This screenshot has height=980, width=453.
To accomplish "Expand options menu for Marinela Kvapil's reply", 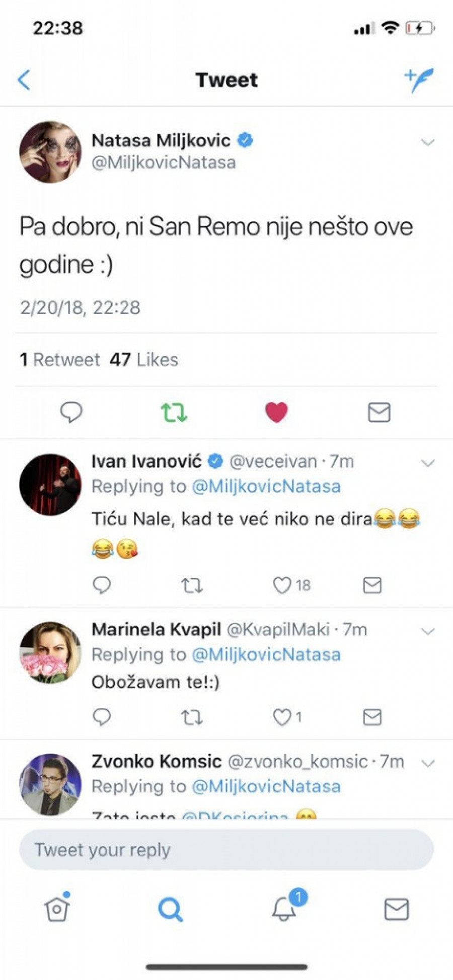I will point(427,631).
